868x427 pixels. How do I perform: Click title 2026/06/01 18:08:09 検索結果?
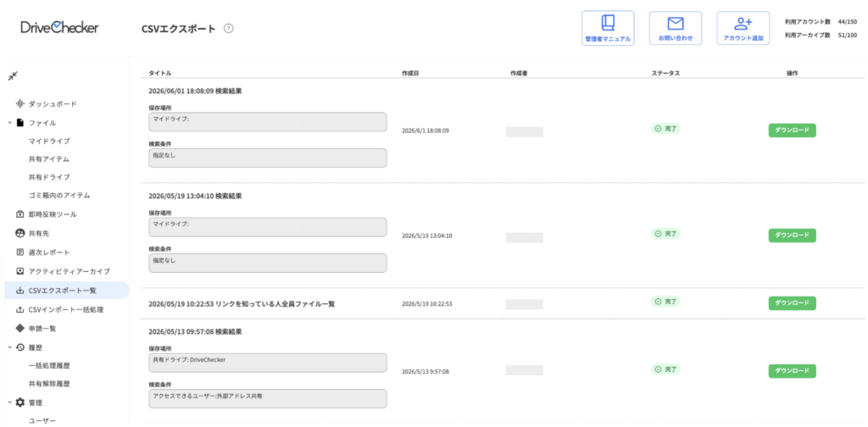pos(196,91)
